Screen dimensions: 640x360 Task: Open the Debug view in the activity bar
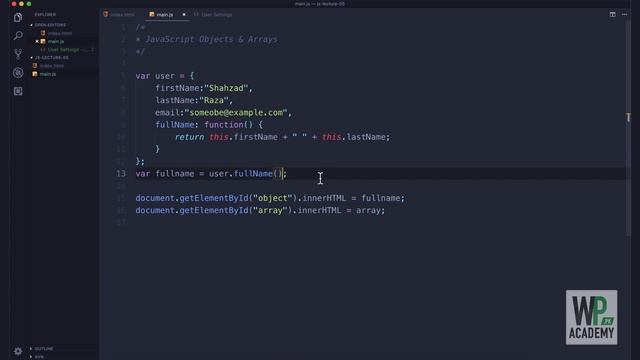click(x=18, y=73)
